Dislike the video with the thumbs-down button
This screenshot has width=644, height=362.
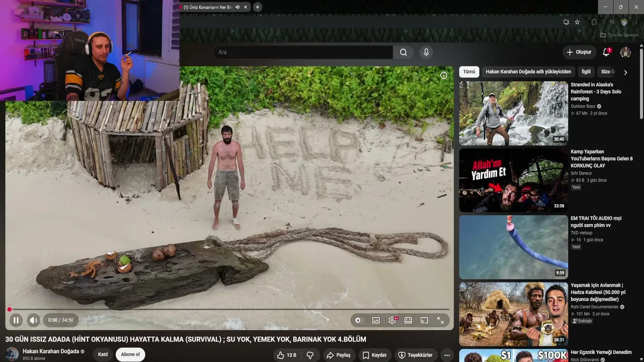coord(310,355)
